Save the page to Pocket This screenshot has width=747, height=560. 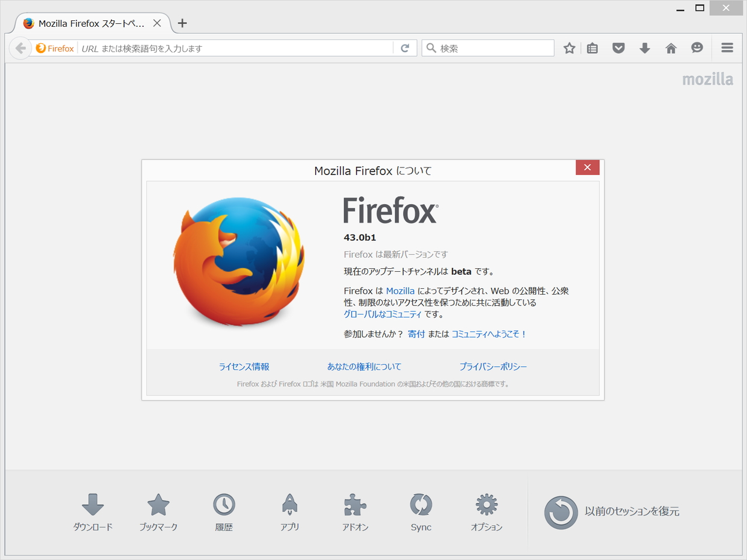tap(619, 48)
